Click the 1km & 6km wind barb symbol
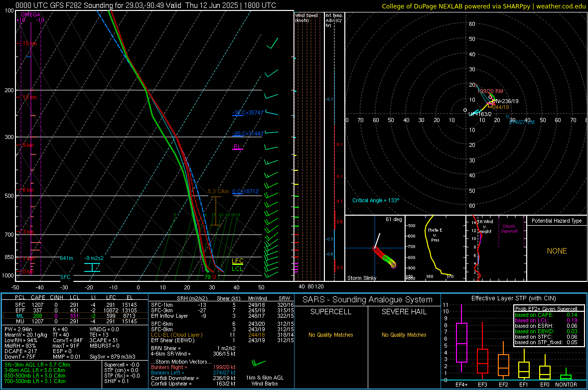Screen dimensions: 588x390 tap(258, 363)
